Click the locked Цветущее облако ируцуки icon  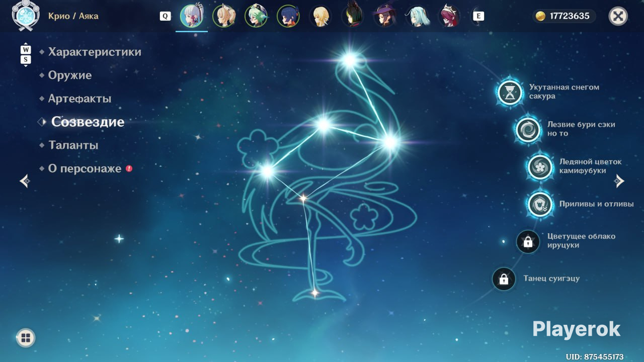point(528,242)
